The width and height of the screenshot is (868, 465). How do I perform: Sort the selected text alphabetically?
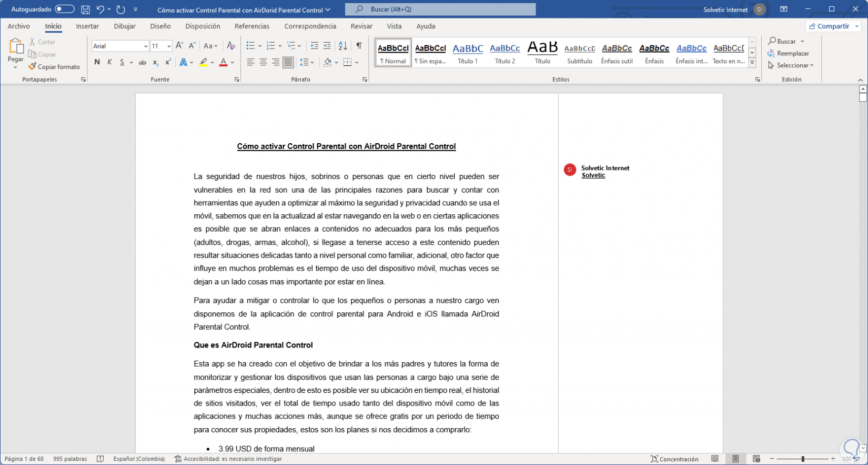(x=343, y=46)
